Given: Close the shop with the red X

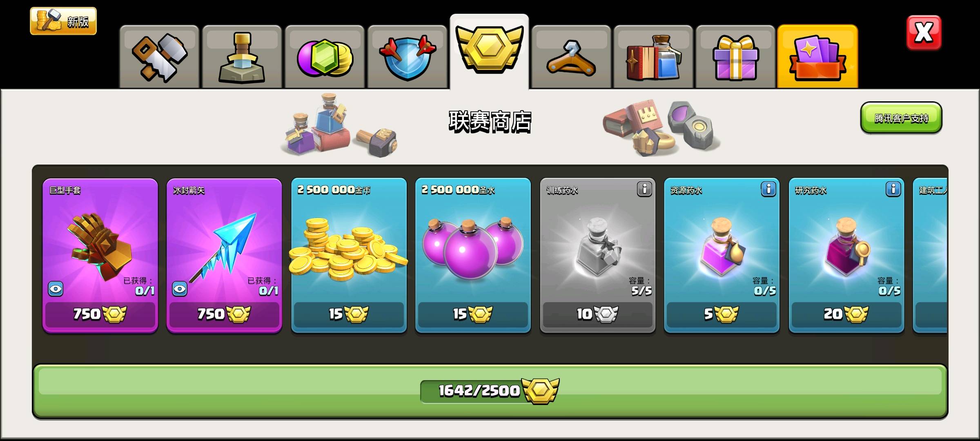Looking at the screenshot, I should [x=924, y=33].
